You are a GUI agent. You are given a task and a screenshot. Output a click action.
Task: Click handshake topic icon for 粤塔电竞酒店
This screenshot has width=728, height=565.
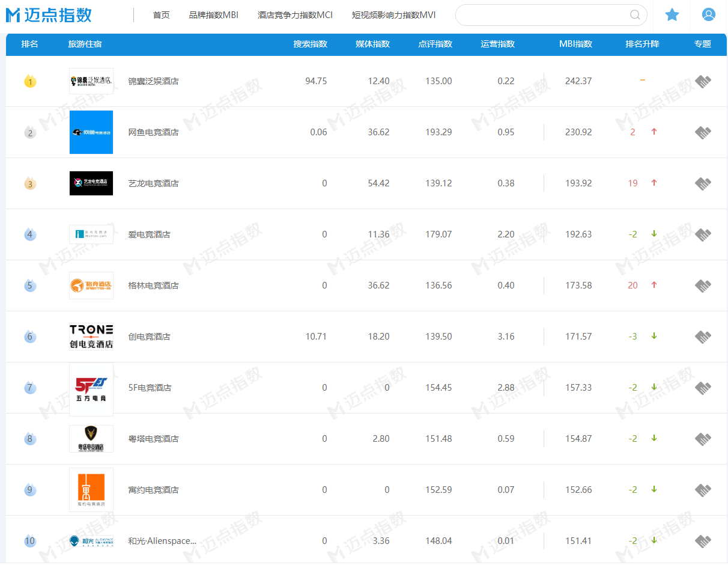pos(703,439)
